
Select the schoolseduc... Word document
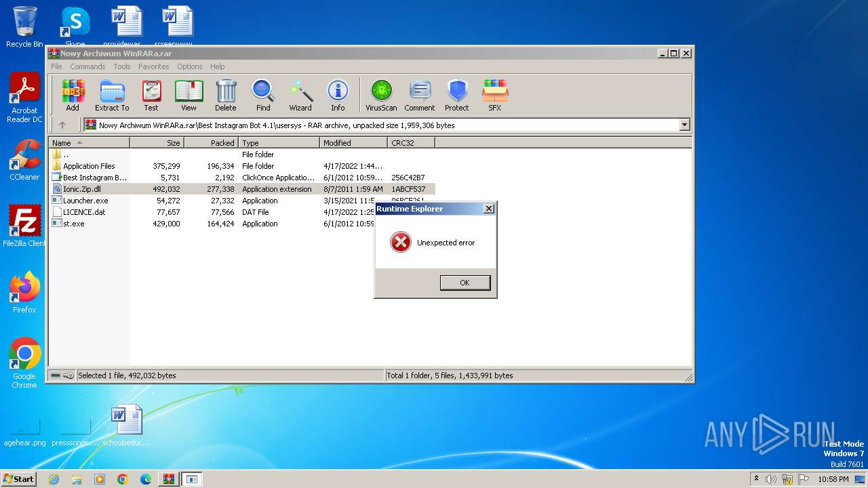tap(127, 426)
